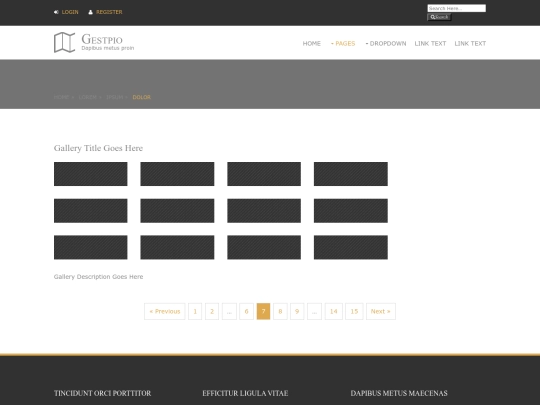Open the LOGIN link

click(70, 12)
